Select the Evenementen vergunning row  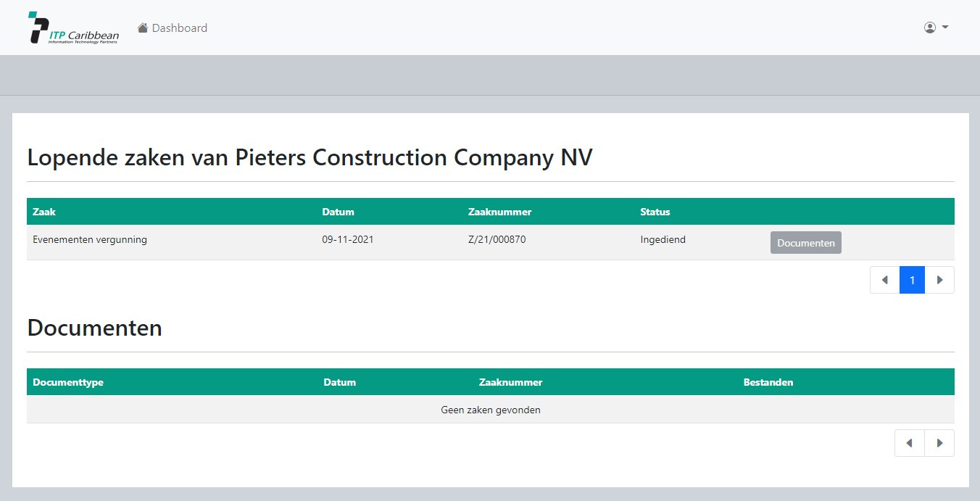pos(491,242)
